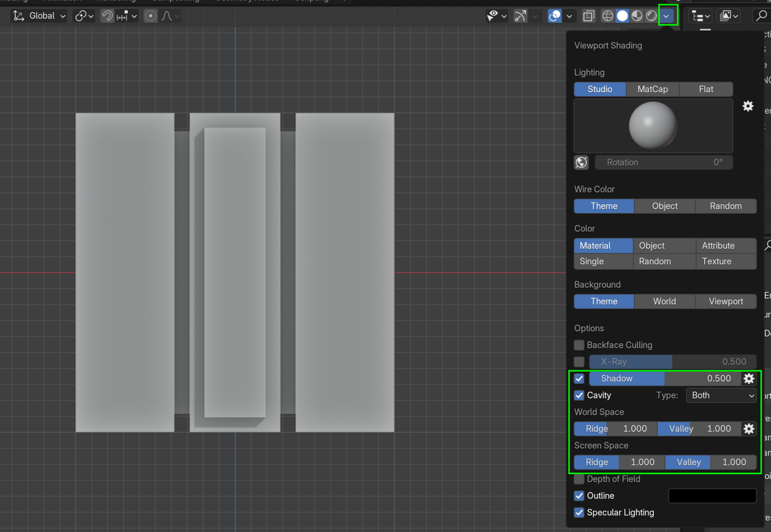Switch to wireframe viewport shading
771x532 pixels.
click(x=608, y=16)
